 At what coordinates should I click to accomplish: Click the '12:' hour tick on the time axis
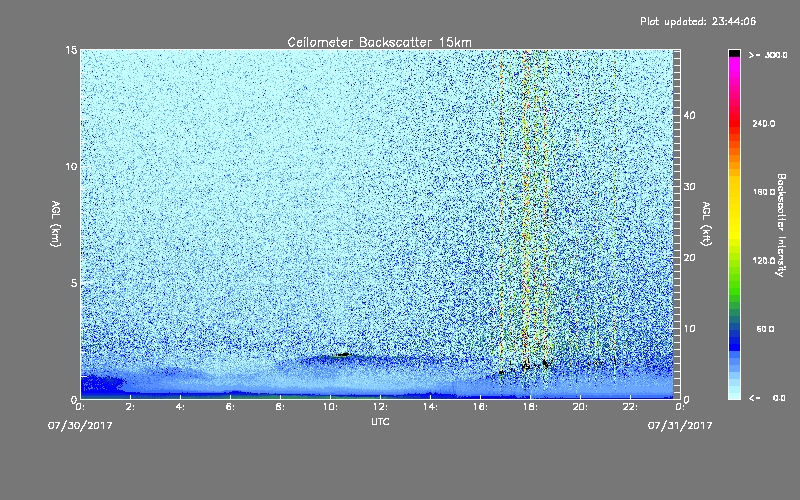coord(380,407)
